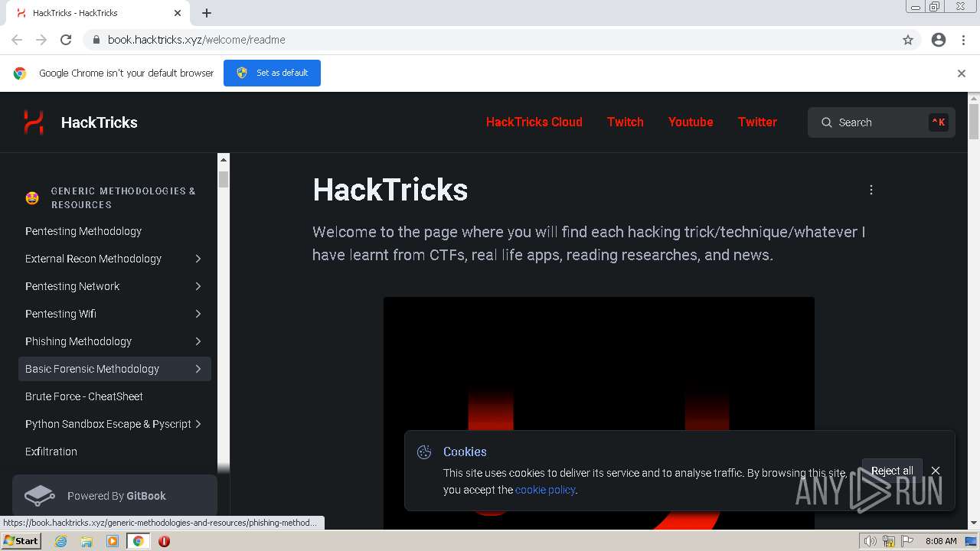Click the HackTricks site title

click(x=100, y=122)
